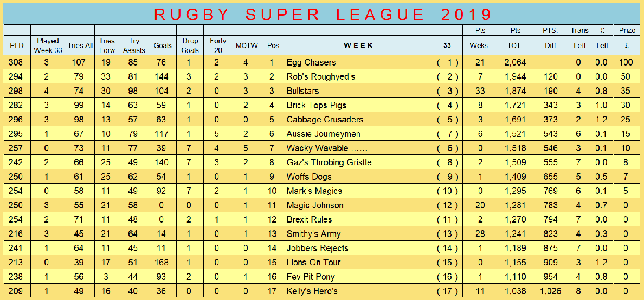
Task: Select Egg Chasers total points 2,064
Action: coord(515,62)
